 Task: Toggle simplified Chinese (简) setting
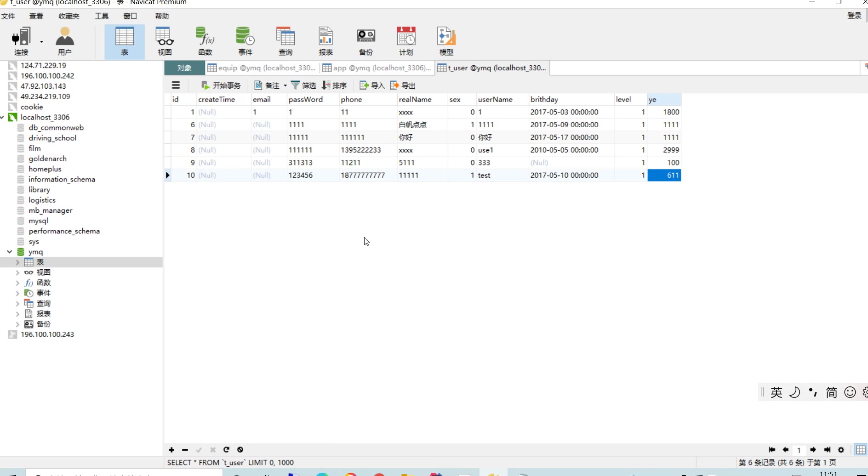click(831, 392)
